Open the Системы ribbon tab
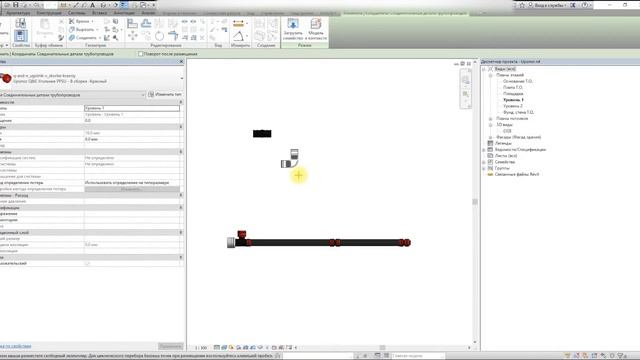The width and height of the screenshot is (640, 360). 76,13
